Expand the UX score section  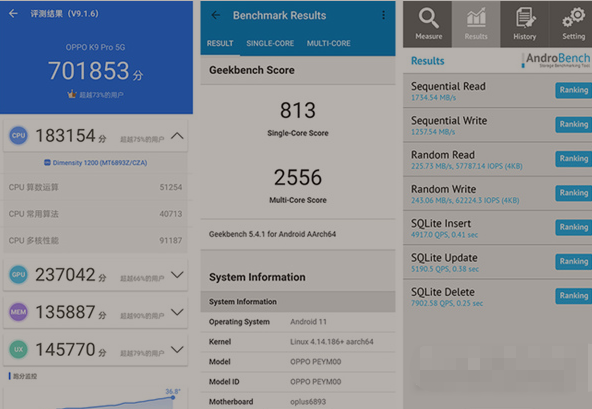177,349
